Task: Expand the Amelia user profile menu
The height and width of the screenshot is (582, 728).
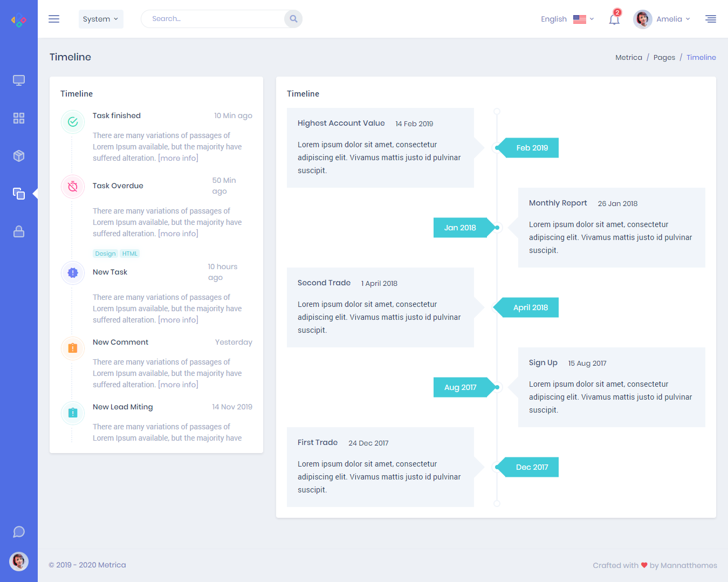Action: (x=662, y=19)
